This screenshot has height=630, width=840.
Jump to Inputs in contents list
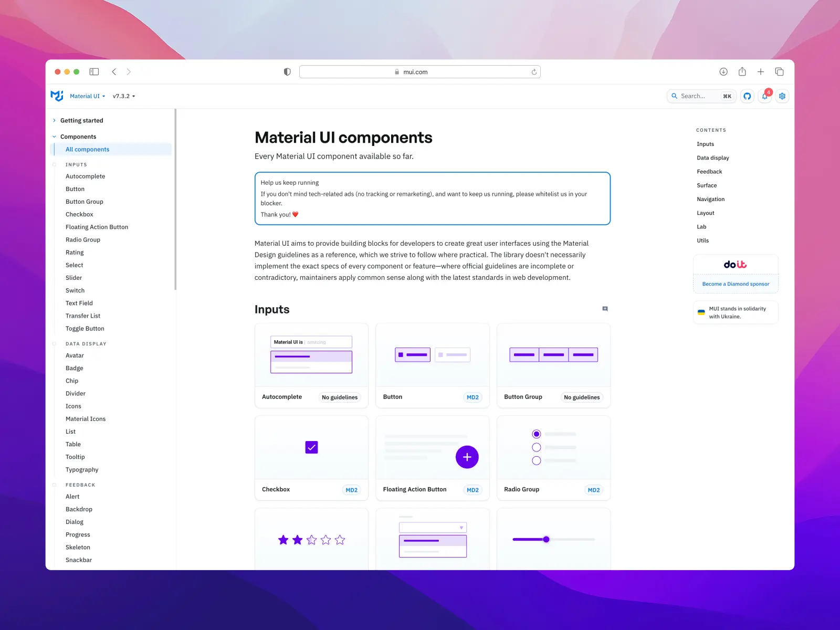coord(705,144)
